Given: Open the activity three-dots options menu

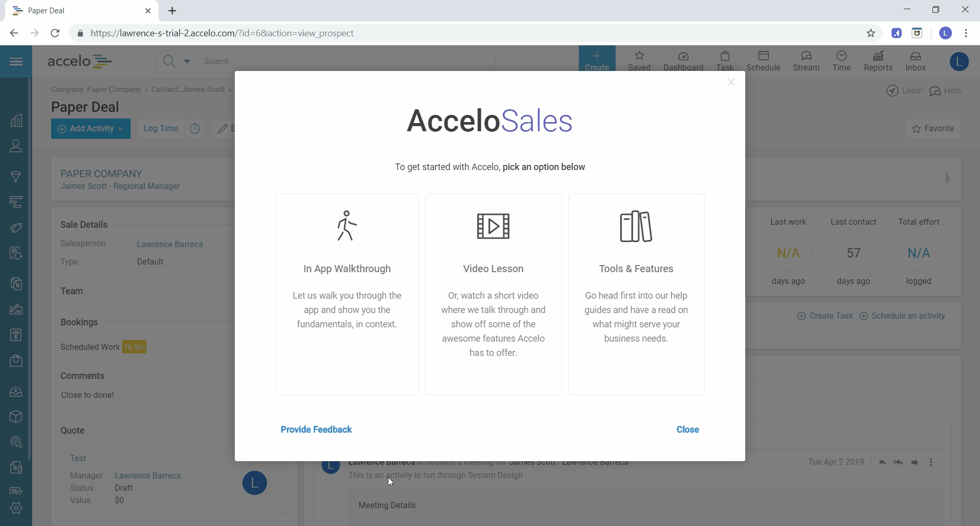Looking at the screenshot, I should tap(931, 462).
